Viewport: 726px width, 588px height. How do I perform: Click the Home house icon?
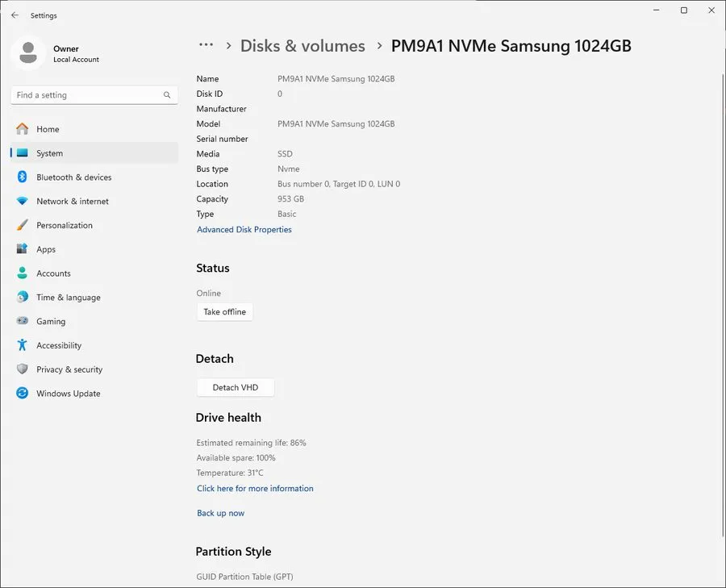(23, 129)
